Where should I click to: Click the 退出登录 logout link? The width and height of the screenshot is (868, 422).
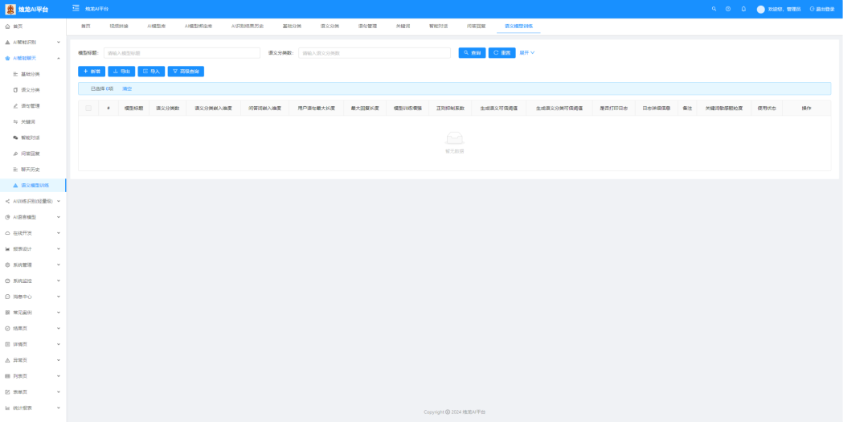822,9
